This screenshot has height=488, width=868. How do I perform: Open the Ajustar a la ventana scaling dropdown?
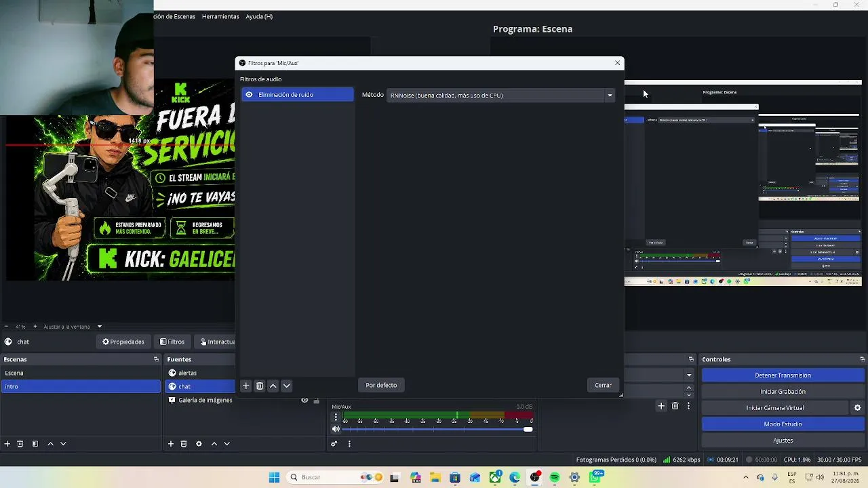point(73,327)
